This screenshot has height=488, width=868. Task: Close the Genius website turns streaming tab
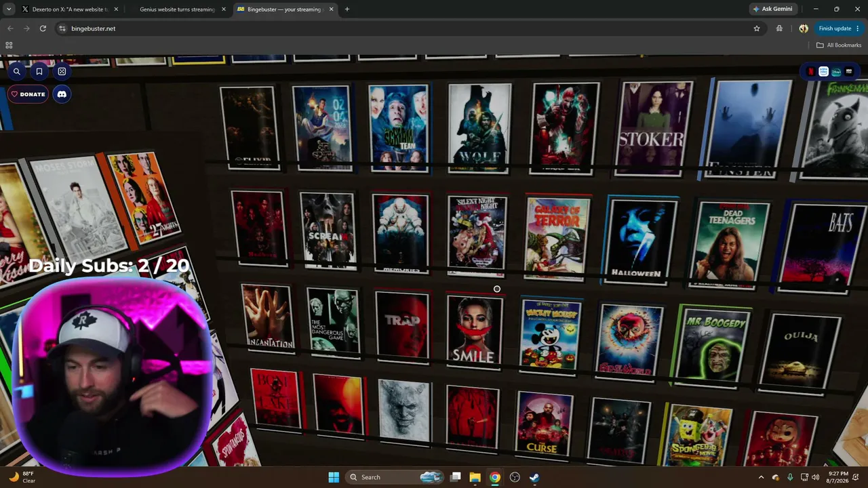pos(224,9)
